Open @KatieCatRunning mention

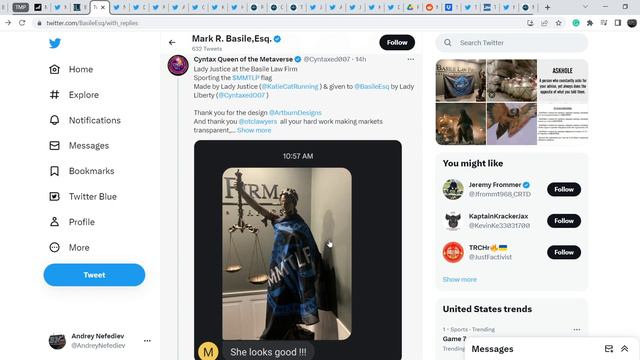pyautogui.click(x=289, y=87)
